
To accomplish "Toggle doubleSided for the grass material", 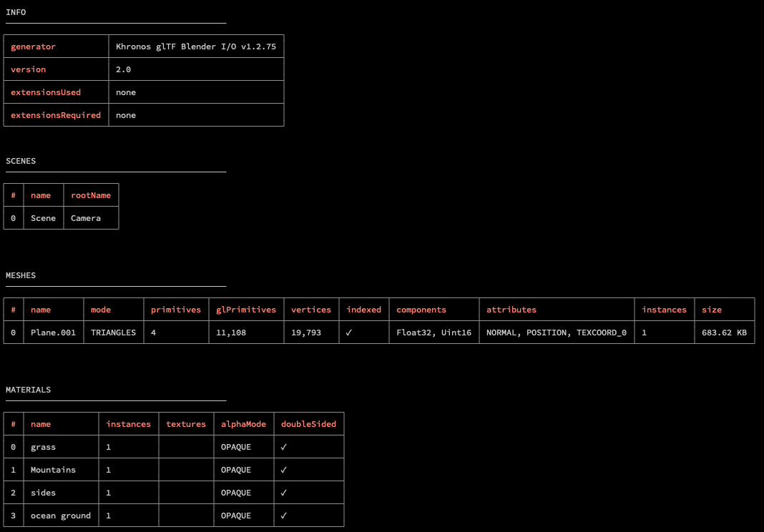I will pyautogui.click(x=283, y=447).
